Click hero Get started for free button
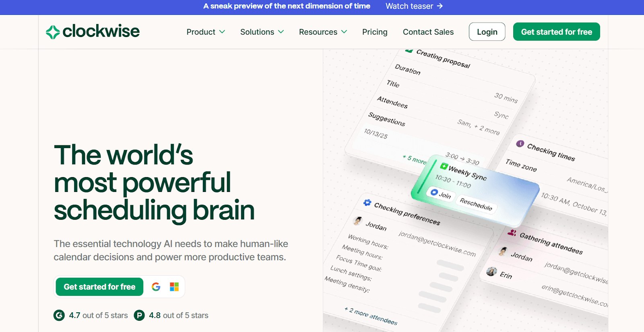The image size is (644, 332). [99, 287]
